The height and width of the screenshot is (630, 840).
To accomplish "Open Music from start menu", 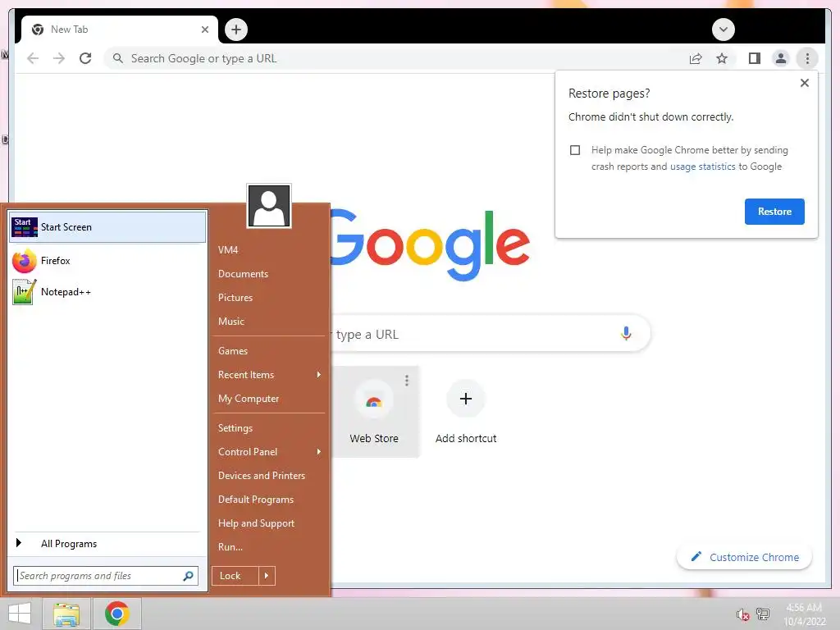I will (231, 322).
